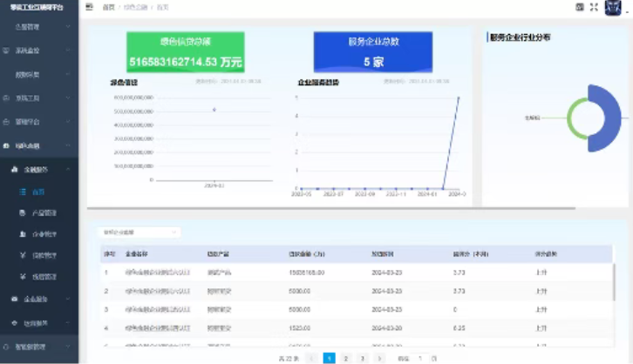Screen dimensions: 633x364
Task: Expand the 绿色金融 menu chevron
Action: [68, 145]
